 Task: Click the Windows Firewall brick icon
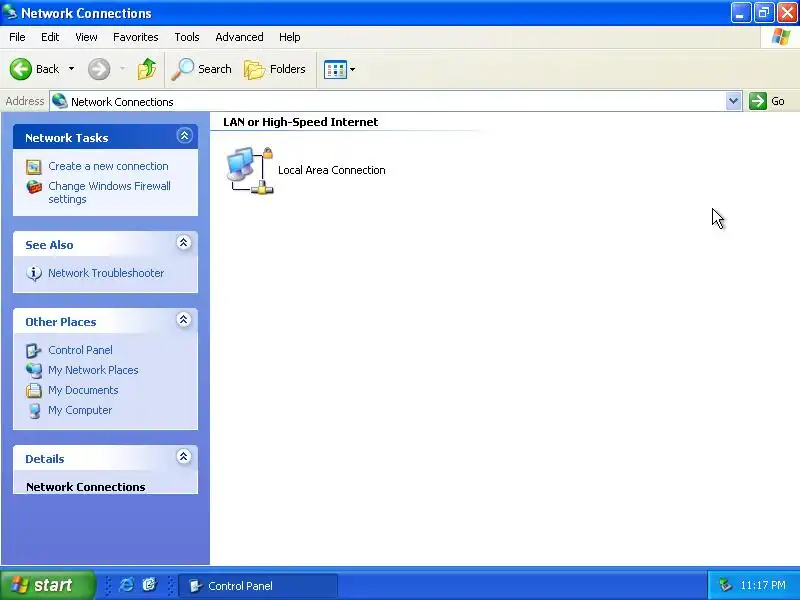click(34, 187)
